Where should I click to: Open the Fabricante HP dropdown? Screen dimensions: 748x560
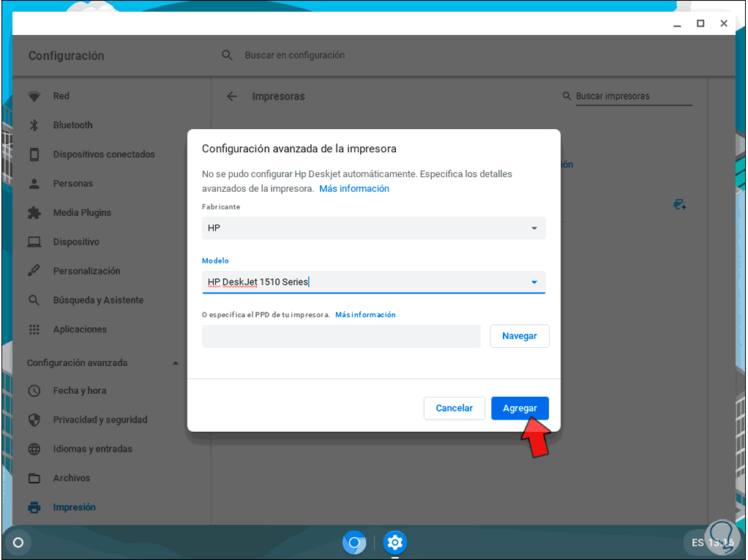[373, 228]
